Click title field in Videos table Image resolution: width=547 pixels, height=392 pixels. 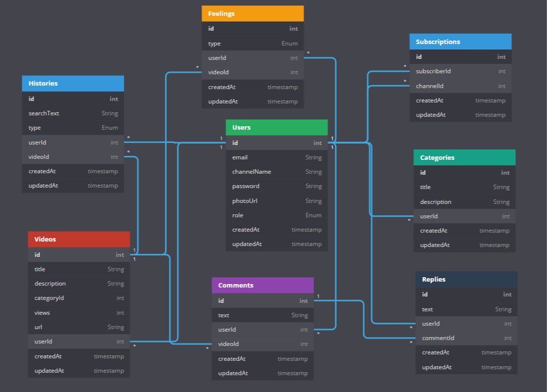click(79, 269)
